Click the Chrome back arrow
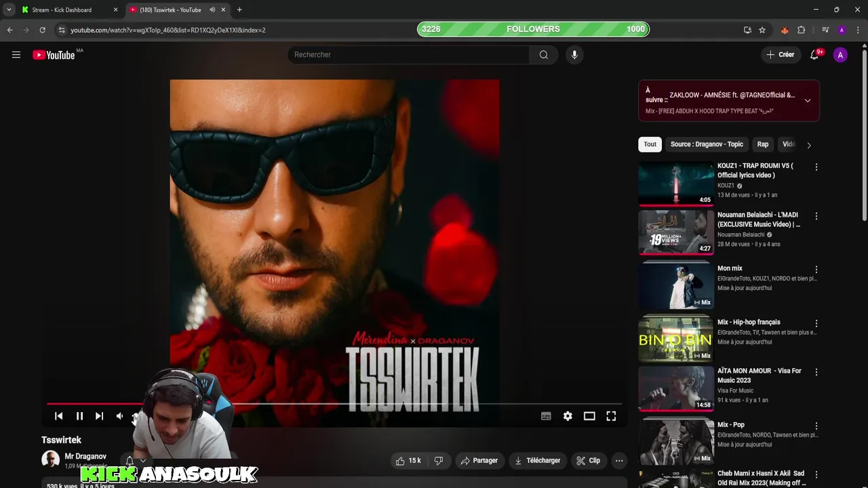This screenshot has width=868, height=488. click(x=9, y=30)
